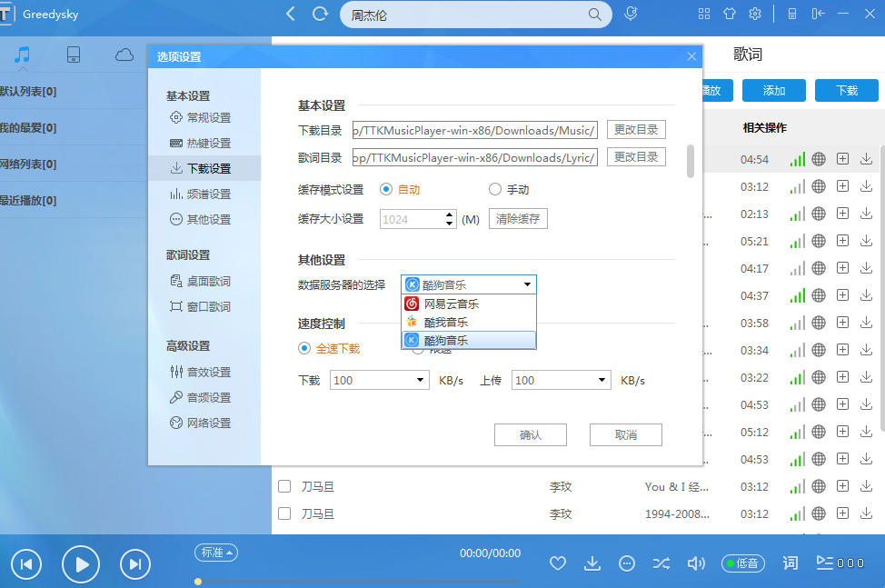This screenshot has width=885, height=588.
Task: Confirm settings with 确认 button
Action: (531, 434)
